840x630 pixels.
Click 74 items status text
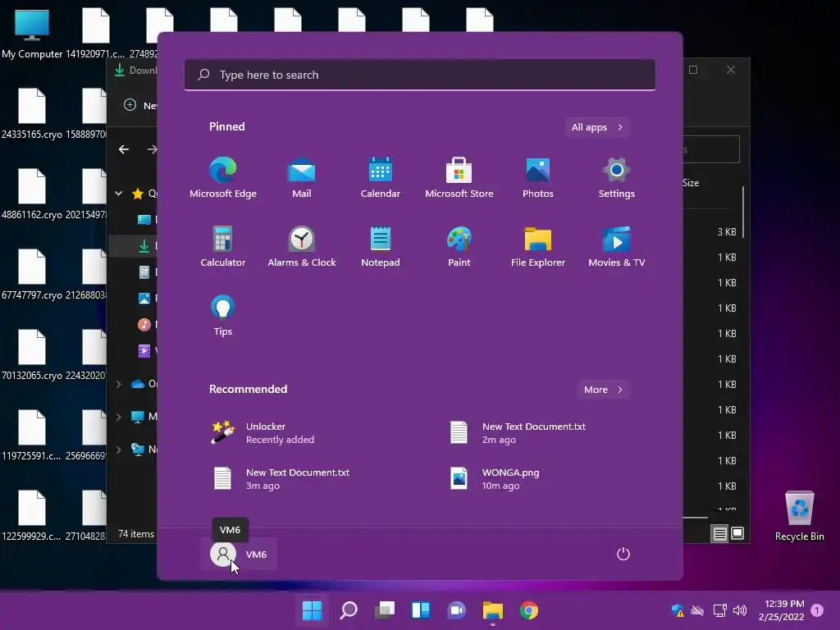(x=136, y=533)
